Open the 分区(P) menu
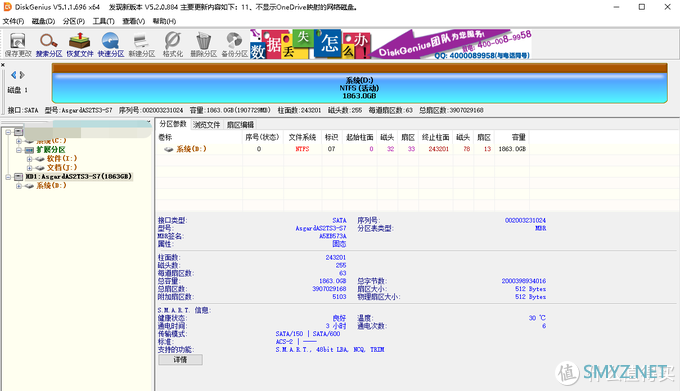 [x=74, y=21]
